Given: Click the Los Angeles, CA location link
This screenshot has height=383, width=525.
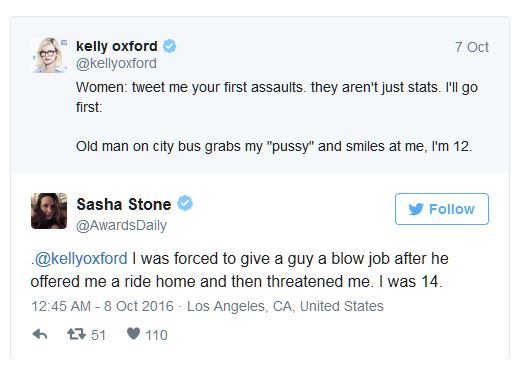Looking at the screenshot, I should [285, 306].
